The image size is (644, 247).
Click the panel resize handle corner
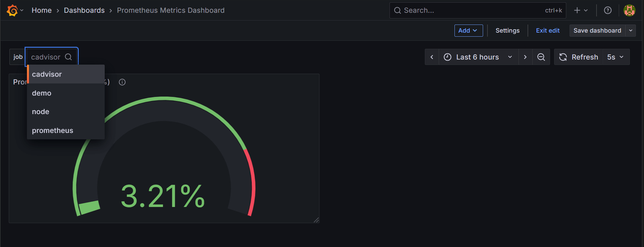316,220
